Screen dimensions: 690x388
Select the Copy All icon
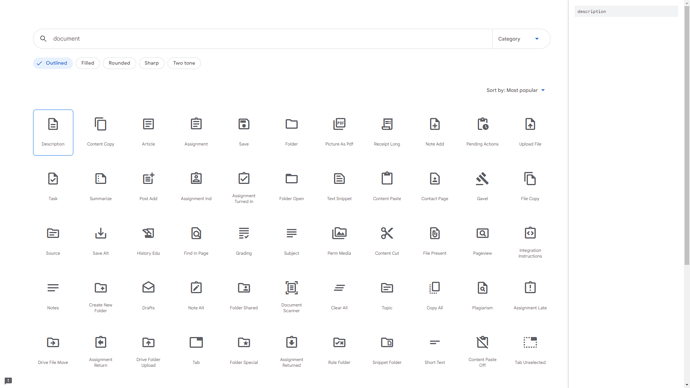435,288
